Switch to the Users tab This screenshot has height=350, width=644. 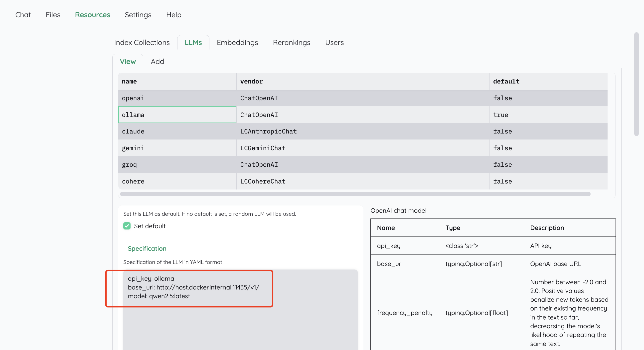[334, 42]
